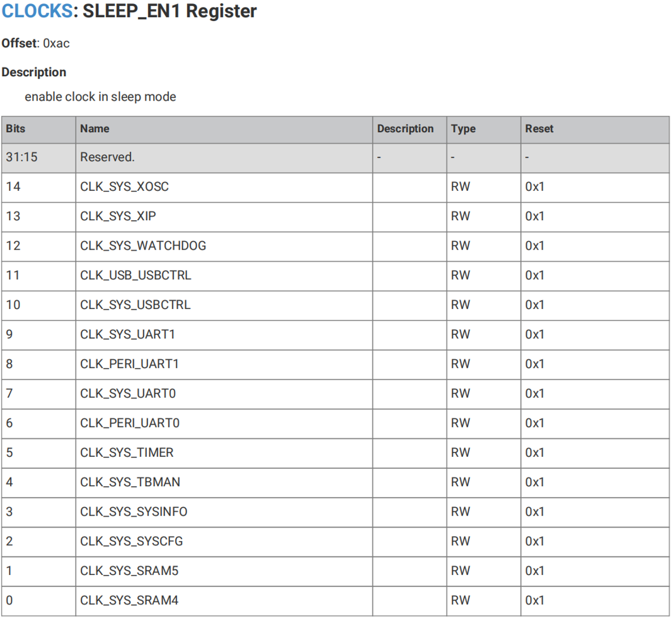Click the Reset column header

point(539,129)
